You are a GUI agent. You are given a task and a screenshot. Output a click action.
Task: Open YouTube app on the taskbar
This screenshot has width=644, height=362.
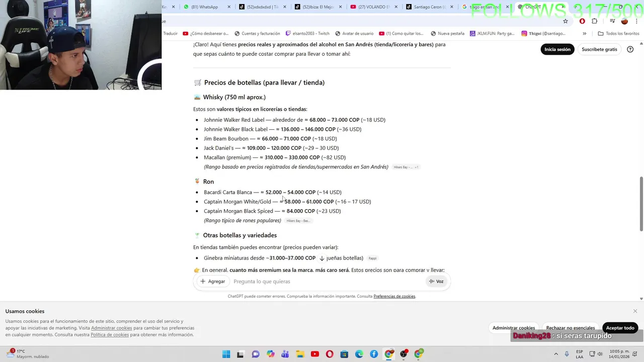tap(315, 354)
